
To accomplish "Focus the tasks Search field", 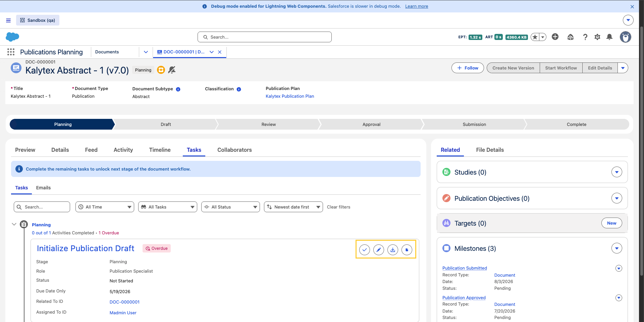I will [x=42, y=207].
